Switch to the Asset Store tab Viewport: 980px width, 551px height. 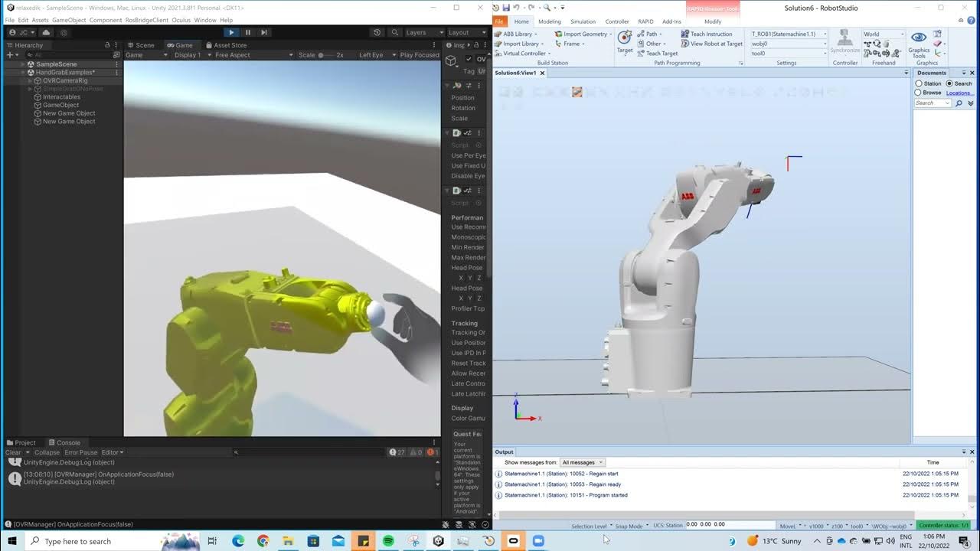coord(226,45)
